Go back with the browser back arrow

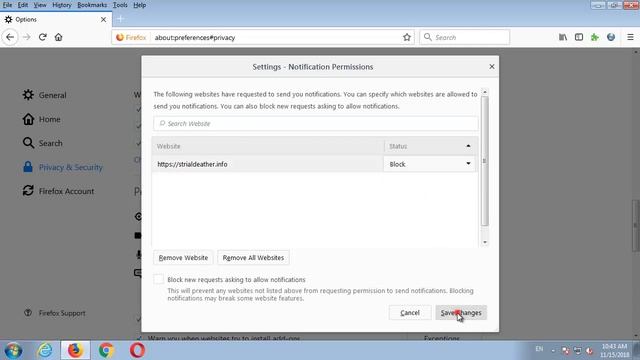pos(10,37)
